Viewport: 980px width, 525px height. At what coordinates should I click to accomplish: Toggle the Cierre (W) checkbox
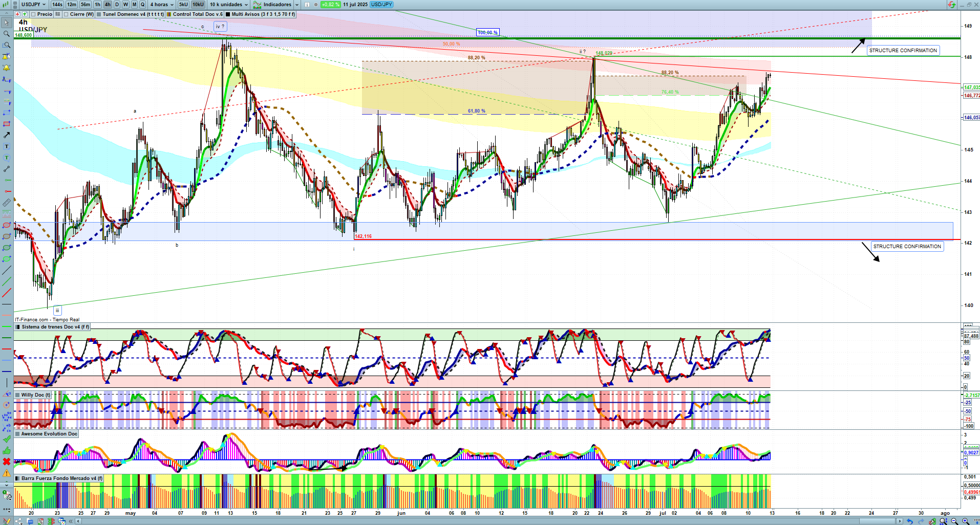(67, 14)
